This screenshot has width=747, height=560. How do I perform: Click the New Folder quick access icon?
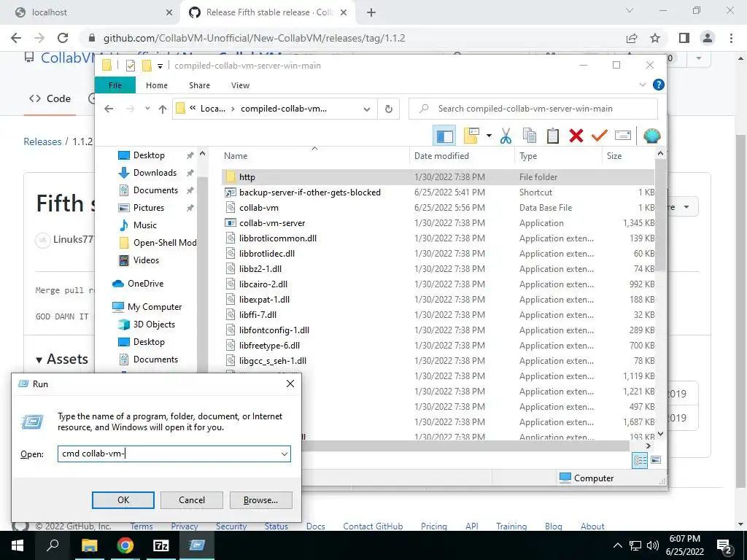[147, 65]
